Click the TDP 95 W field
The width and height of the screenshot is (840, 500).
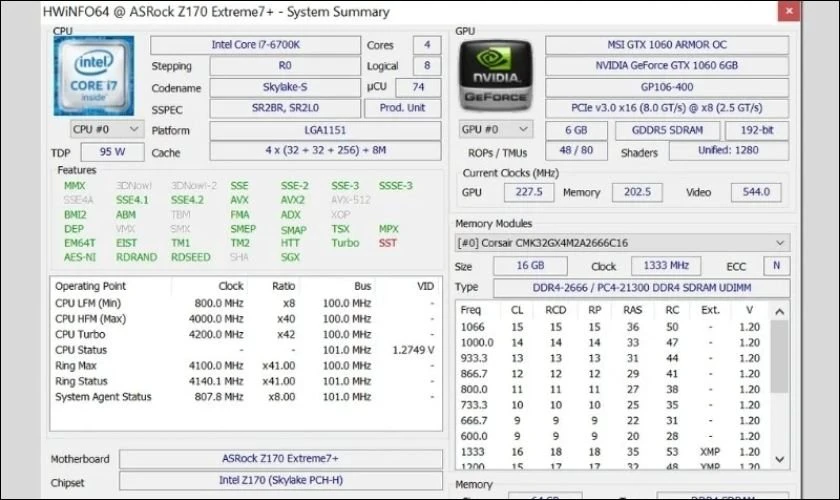112,152
